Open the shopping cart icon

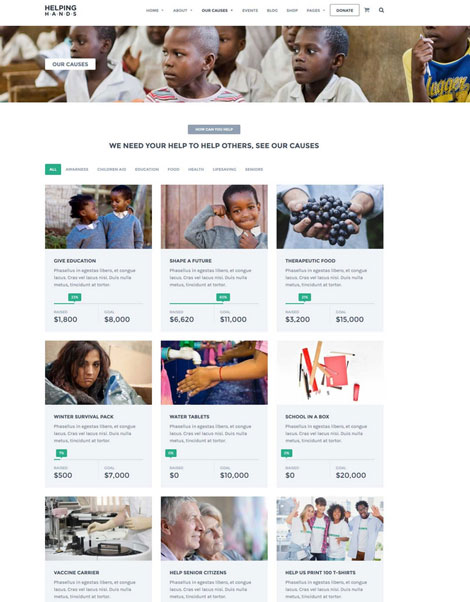367,10
